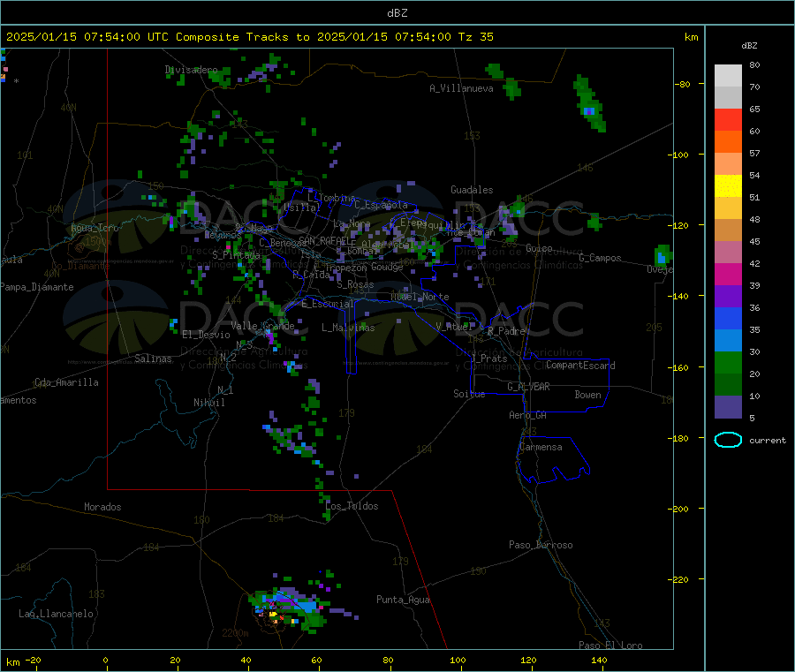Click the 'Cda_Amarilla' map label
795x672 pixels.
(x=66, y=382)
